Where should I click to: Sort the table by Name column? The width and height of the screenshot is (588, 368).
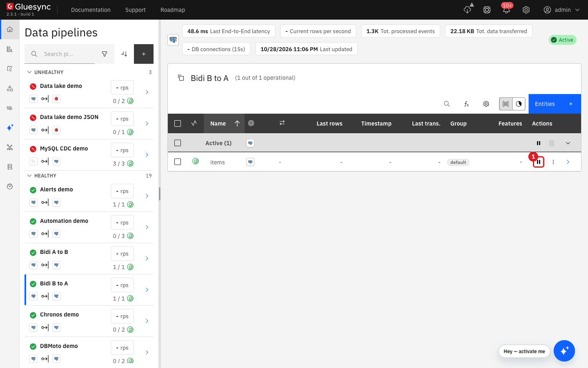pos(224,123)
